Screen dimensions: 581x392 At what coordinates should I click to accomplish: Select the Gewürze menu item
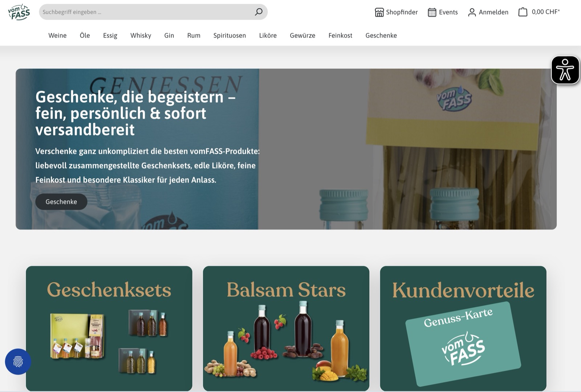coord(302,36)
